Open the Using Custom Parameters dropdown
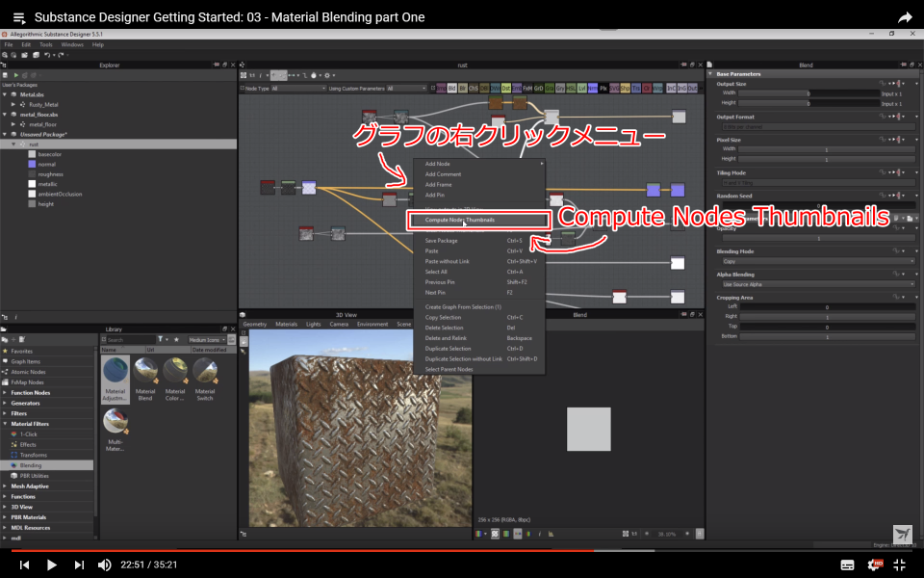The image size is (924, 578). point(406,89)
